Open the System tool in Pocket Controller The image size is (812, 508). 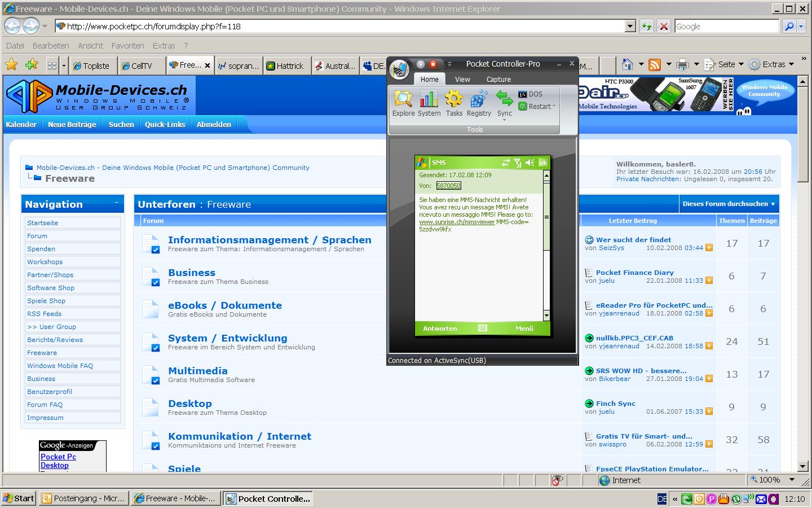click(x=429, y=103)
